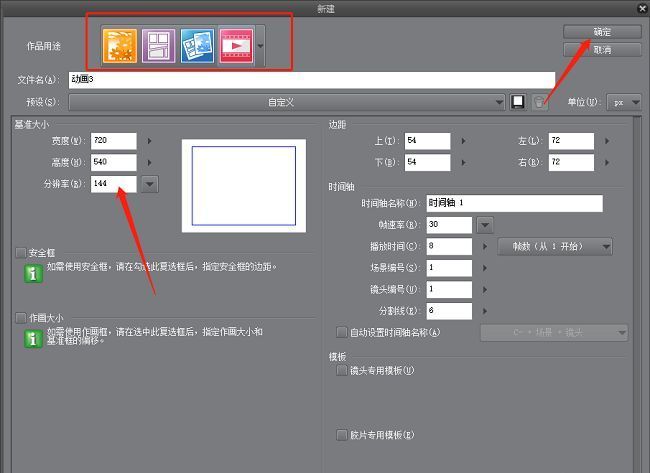Image resolution: width=650 pixels, height=473 pixels.
Task: Click the green info icon under 作画大小
Action: tap(32, 338)
